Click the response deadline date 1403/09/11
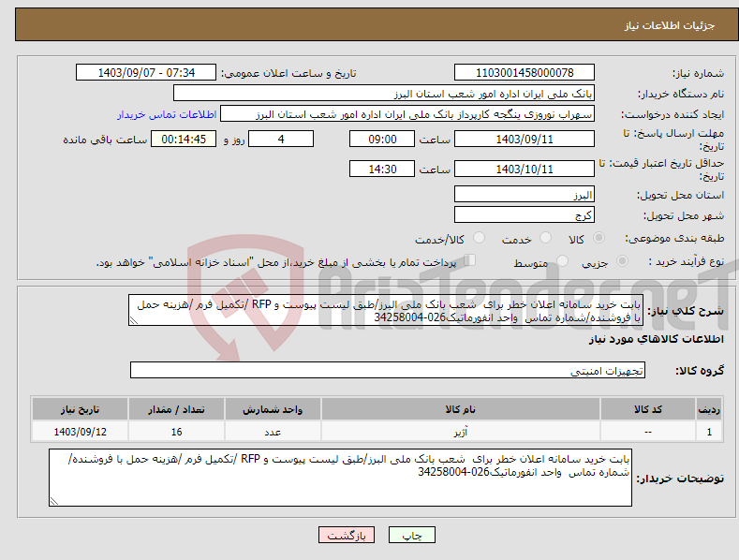 (525, 139)
